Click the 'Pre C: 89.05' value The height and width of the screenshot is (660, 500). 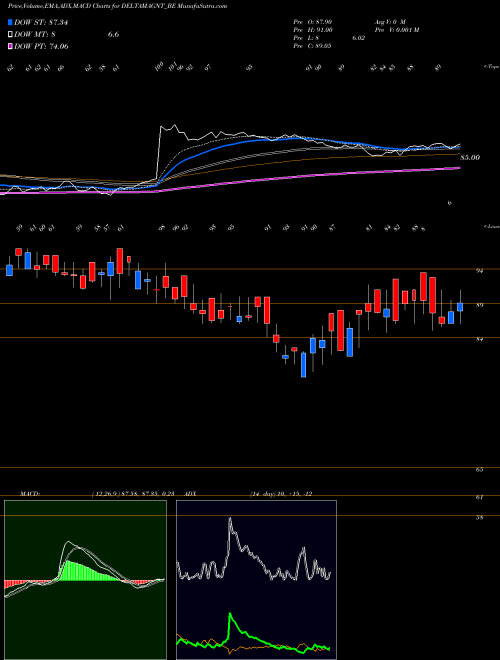(x=313, y=45)
